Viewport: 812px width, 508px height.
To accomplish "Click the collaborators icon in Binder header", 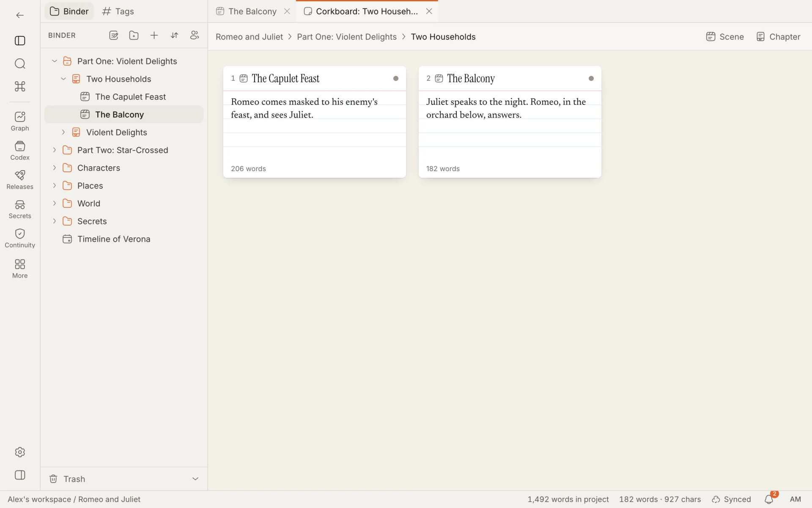I will point(195,36).
